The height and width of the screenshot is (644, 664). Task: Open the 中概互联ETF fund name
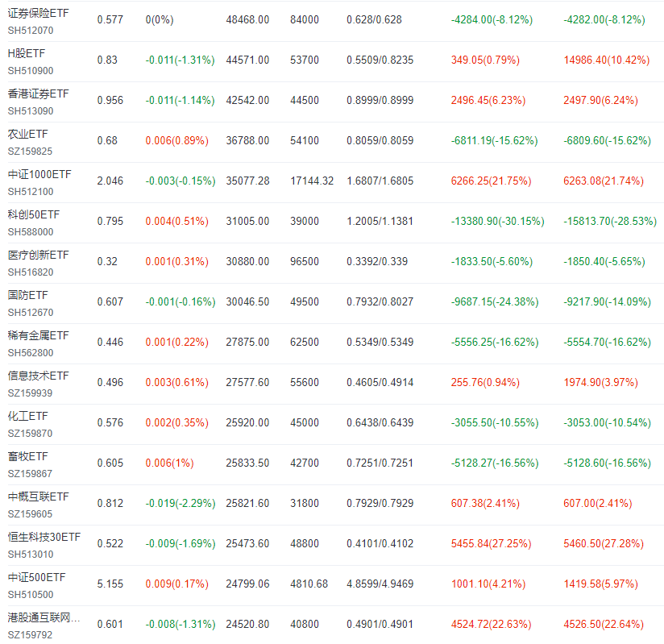pos(38,497)
